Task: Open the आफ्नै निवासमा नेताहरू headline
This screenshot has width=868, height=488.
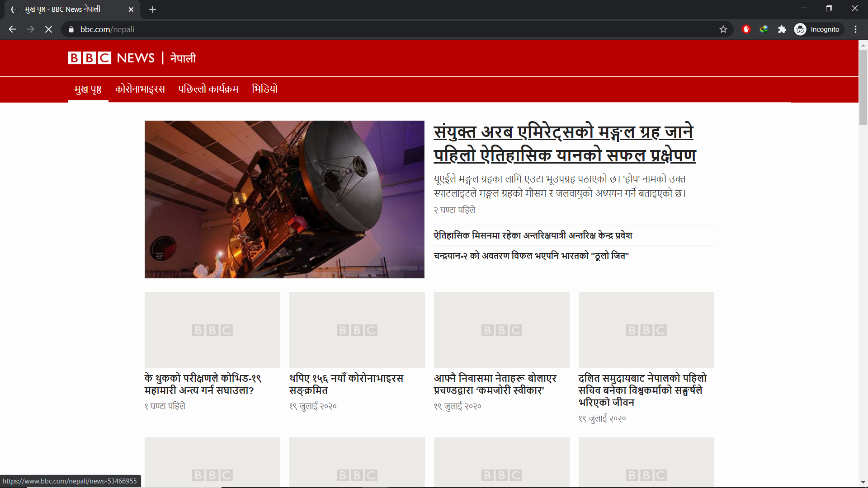Action: (x=495, y=384)
